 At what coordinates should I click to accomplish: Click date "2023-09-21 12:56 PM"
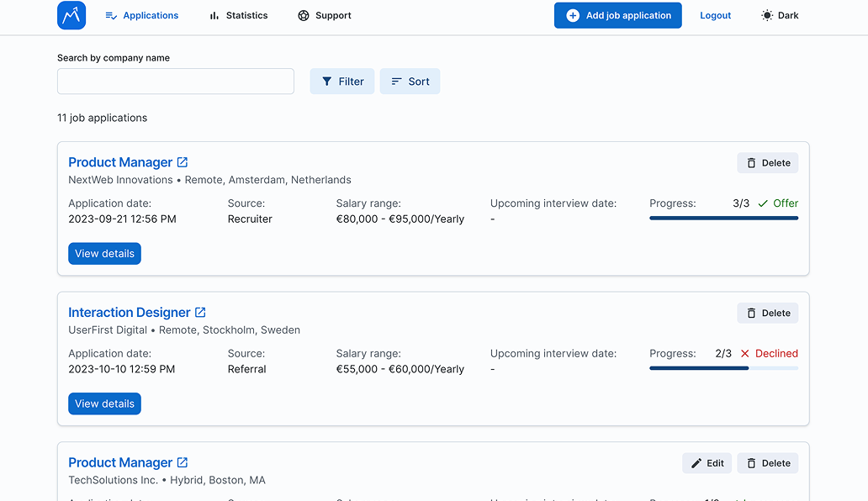122,219
